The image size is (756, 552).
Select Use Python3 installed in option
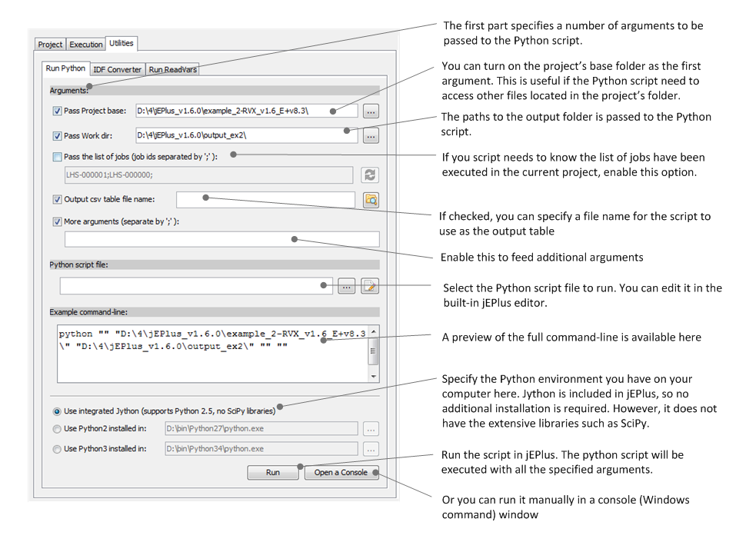tap(57, 449)
